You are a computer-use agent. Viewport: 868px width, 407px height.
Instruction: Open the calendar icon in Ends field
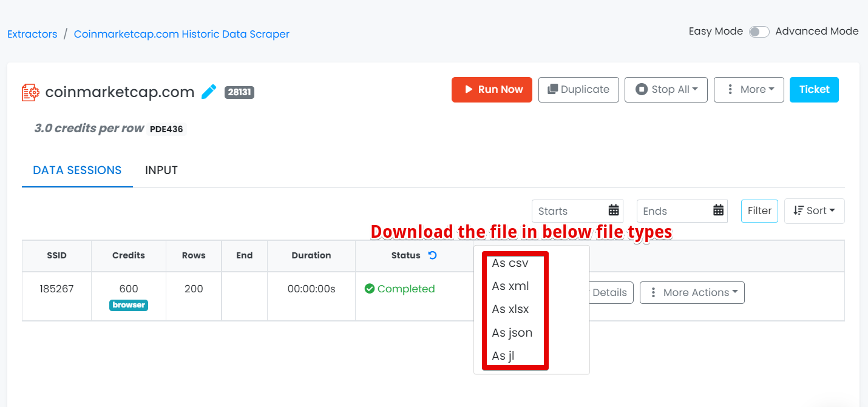[719, 210]
